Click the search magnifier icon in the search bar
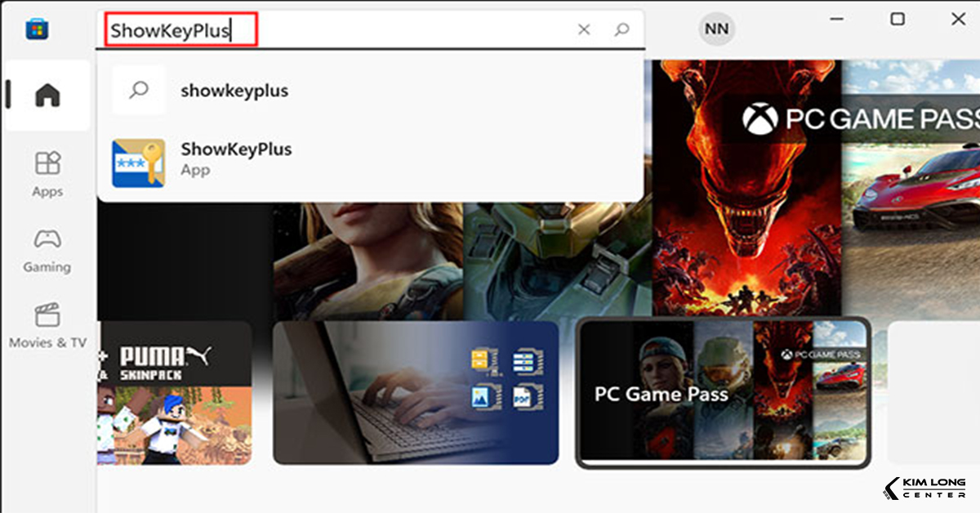Screen dimensions: 980x513 [x=621, y=29]
